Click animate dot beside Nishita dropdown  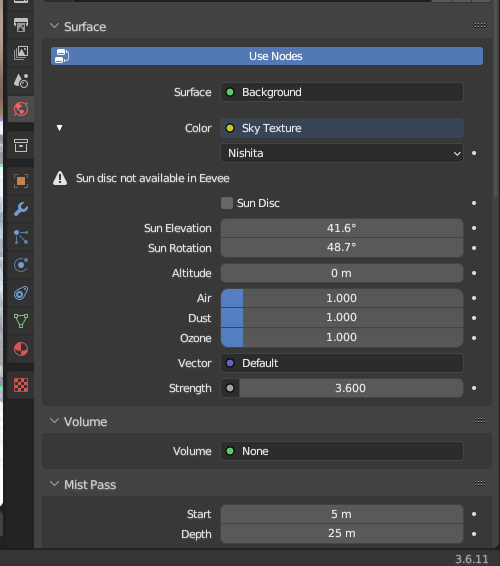[x=474, y=153]
